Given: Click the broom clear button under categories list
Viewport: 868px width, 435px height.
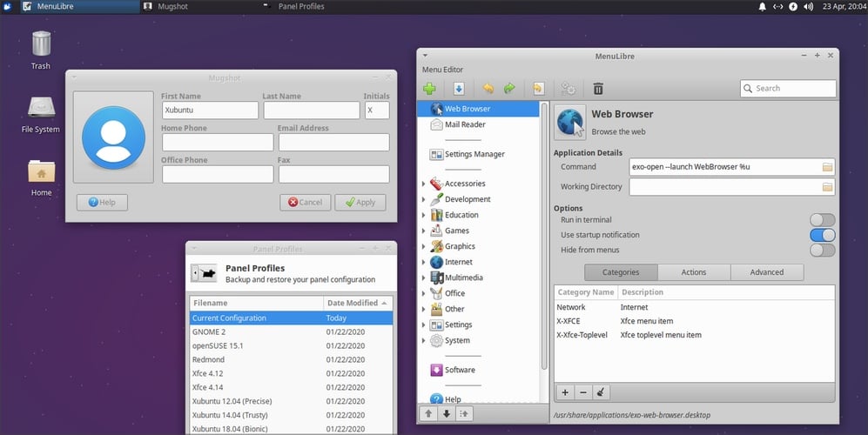Looking at the screenshot, I should 601,392.
